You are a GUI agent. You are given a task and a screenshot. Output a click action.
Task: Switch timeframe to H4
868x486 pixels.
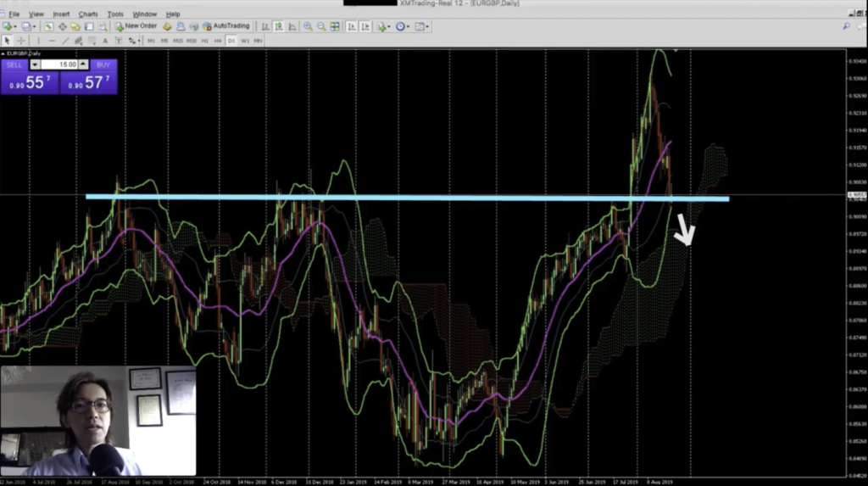(218, 41)
